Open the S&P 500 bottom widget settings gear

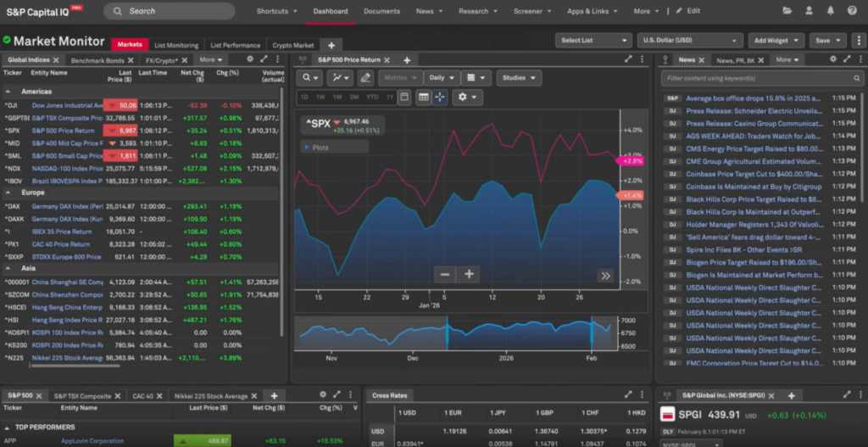(x=323, y=395)
